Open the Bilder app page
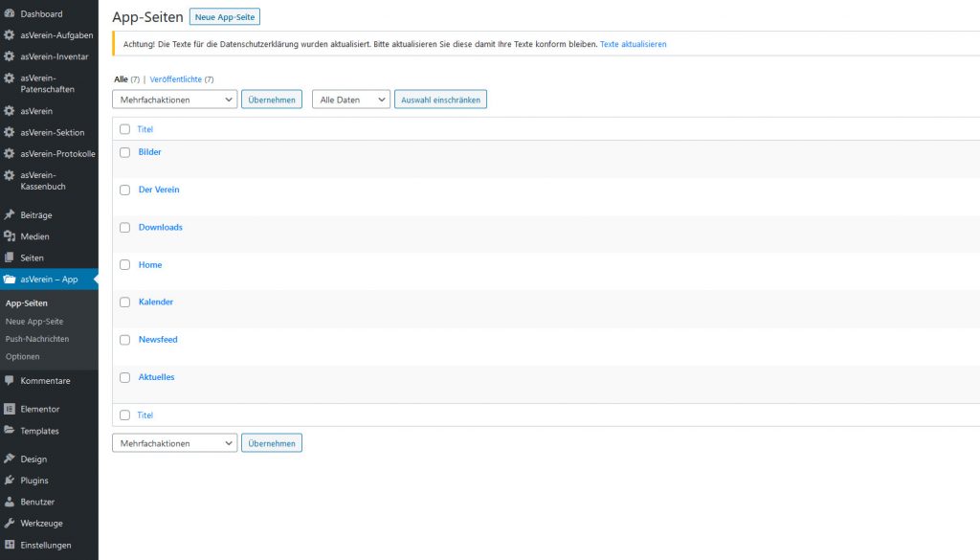This screenshot has height=560, width=980. pos(150,152)
